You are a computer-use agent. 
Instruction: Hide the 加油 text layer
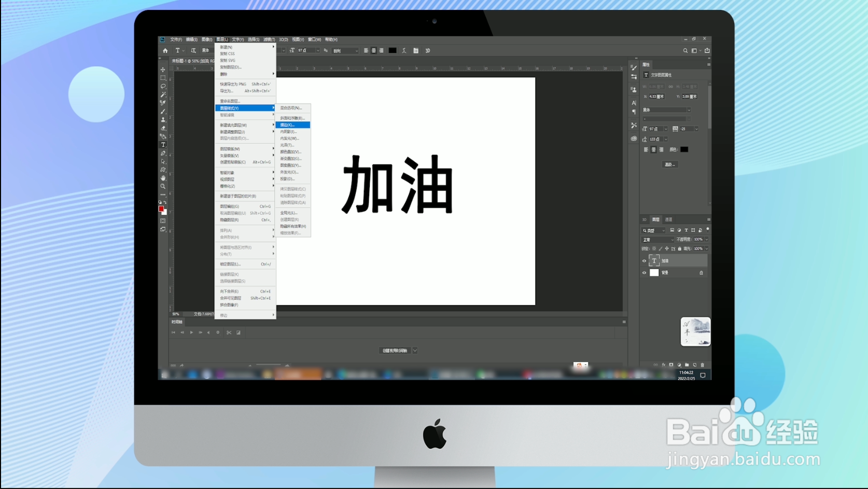[644, 261]
